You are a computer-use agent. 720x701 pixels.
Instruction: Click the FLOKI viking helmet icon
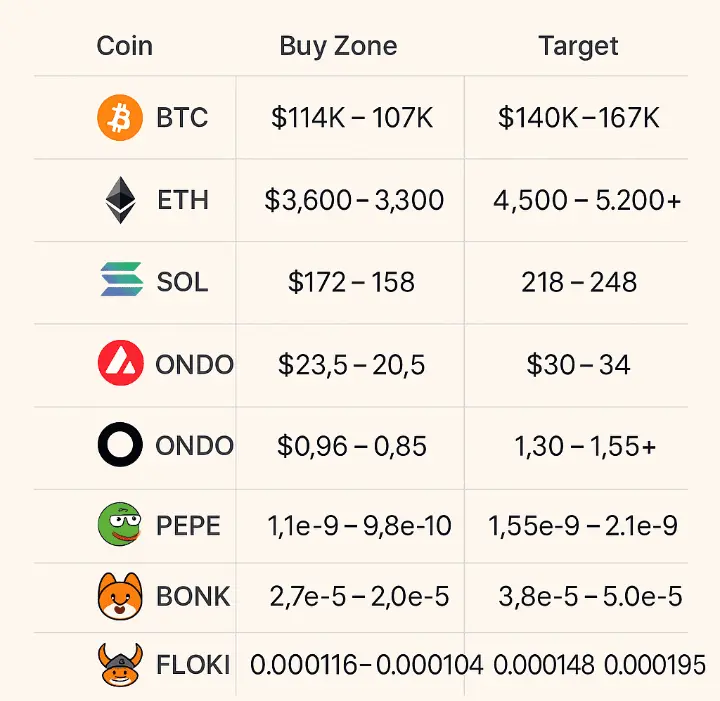[x=120, y=664]
